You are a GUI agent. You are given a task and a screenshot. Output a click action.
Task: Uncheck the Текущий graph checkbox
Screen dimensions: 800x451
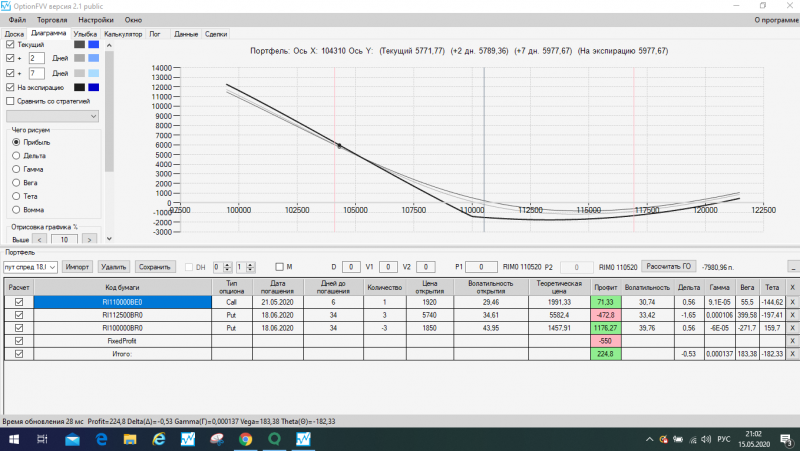click(x=10, y=44)
